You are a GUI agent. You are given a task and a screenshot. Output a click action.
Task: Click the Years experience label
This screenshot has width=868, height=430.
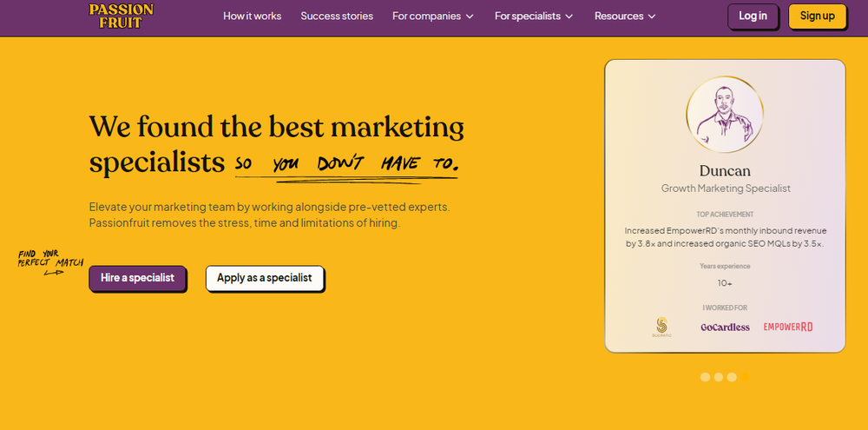point(725,266)
